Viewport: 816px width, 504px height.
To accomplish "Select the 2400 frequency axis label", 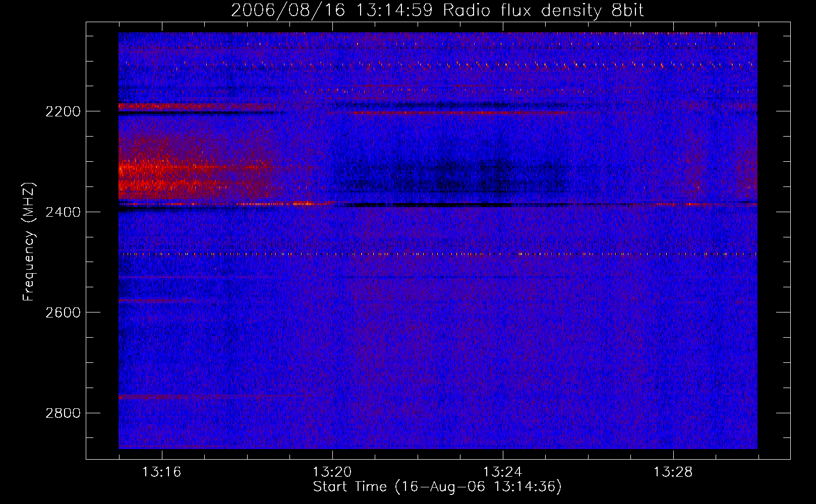I will [63, 212].
